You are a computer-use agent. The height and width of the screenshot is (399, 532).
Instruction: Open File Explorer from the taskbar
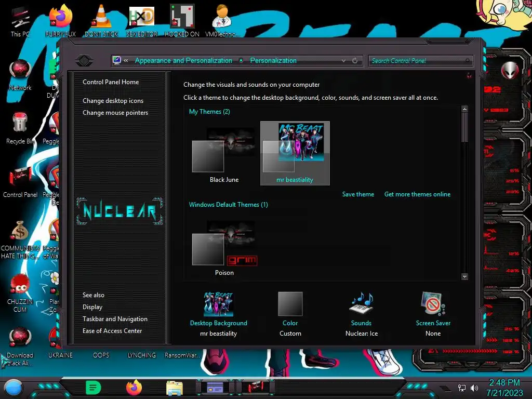pyautogui.click(x=175, y=389)
